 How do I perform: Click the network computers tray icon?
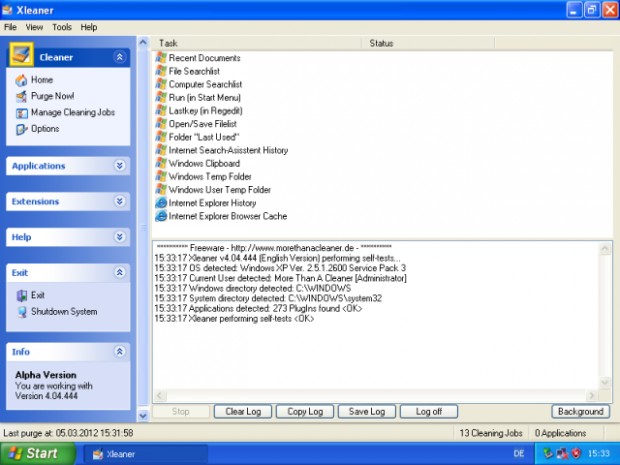tap(562, 453)
